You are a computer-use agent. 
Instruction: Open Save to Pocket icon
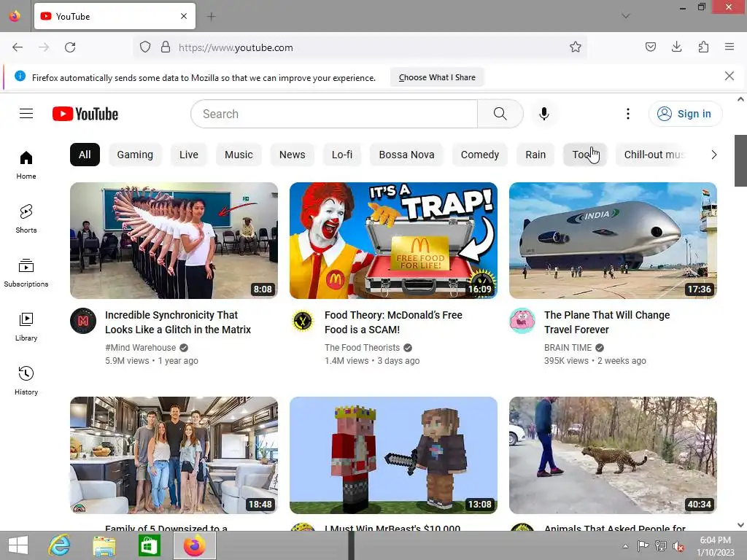click(x=650, y=47)
